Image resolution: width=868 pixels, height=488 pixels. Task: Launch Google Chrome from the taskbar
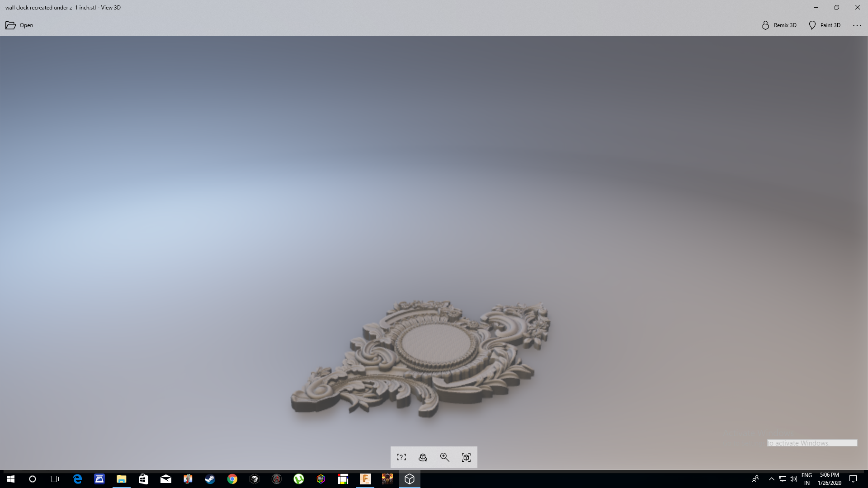click(x=232, y=479)
